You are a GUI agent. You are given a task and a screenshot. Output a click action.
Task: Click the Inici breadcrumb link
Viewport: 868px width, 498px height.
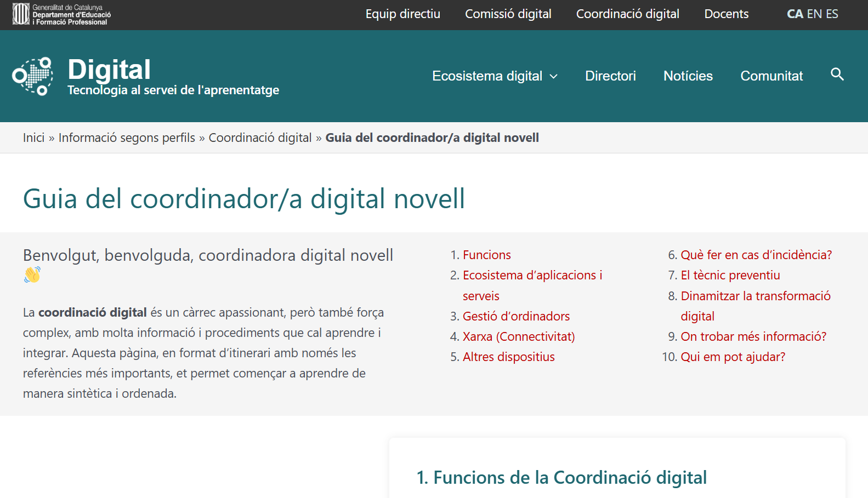click(x=33, y=138)
